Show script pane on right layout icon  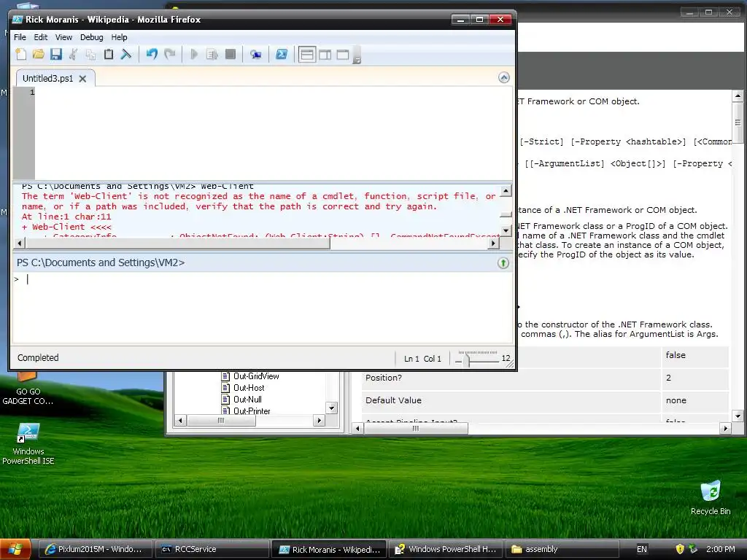tap(325, 54)
